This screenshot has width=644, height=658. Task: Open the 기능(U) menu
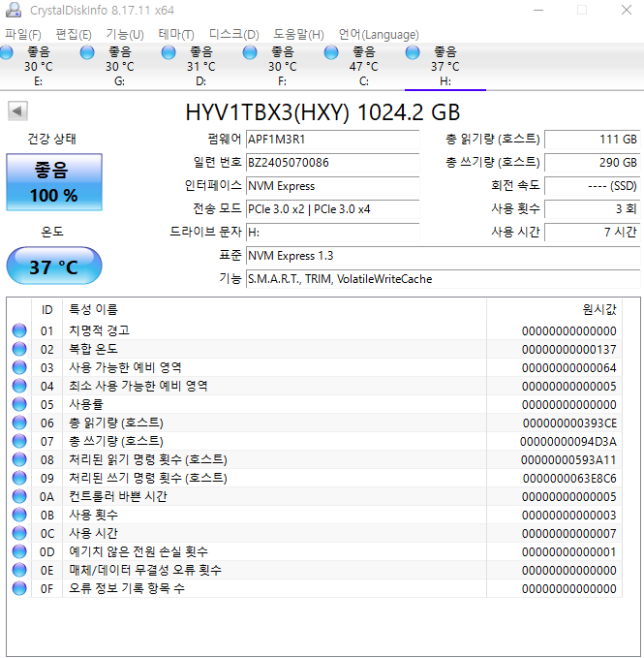coord(125,35)
